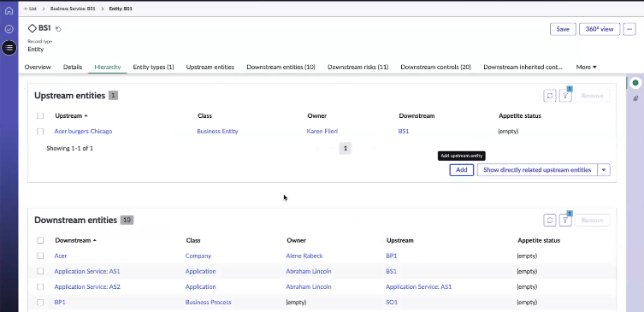
Task: Click Remove in Downstream entities section
Action: coord(592,220)
